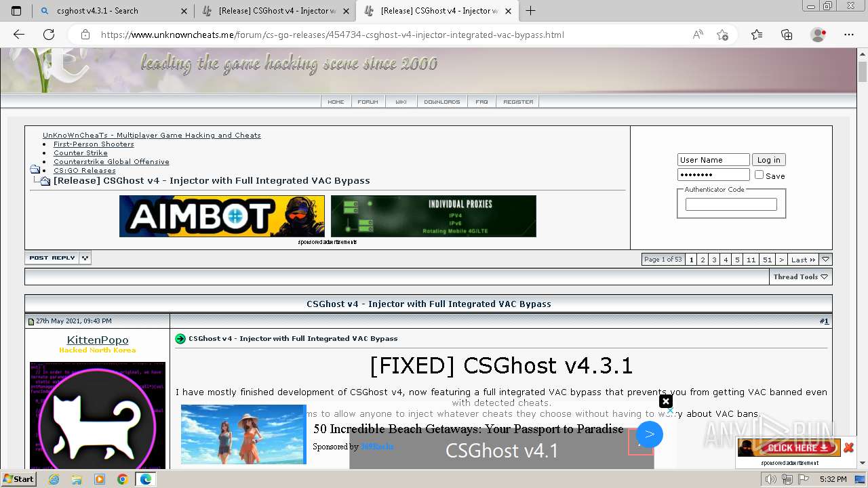Go to thread page 3

pyautogui.click(x=714, y=260)
